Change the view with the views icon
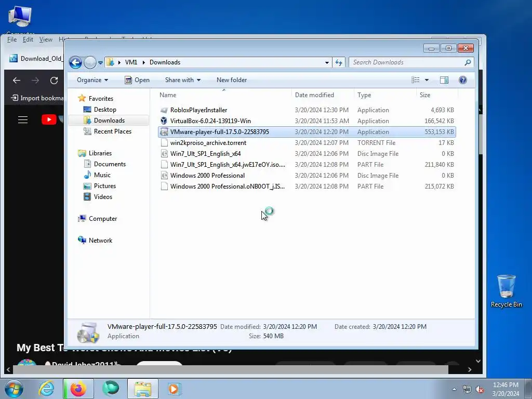This screenshot has width=532, height=399. point(415,79)
